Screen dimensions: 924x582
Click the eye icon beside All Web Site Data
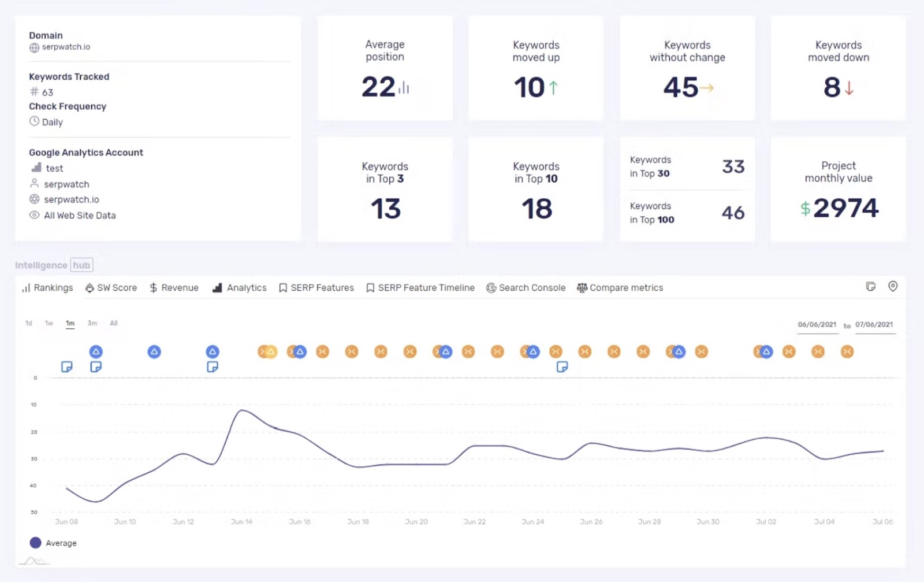35,215
